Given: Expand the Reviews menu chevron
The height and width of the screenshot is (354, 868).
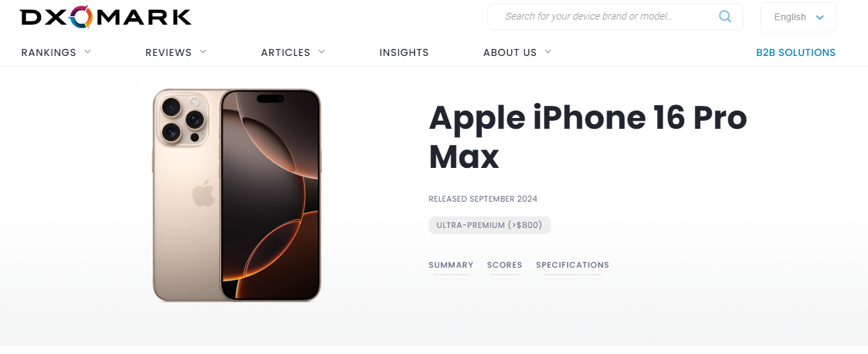Looking at the screenshot, I should pos(203,51).
